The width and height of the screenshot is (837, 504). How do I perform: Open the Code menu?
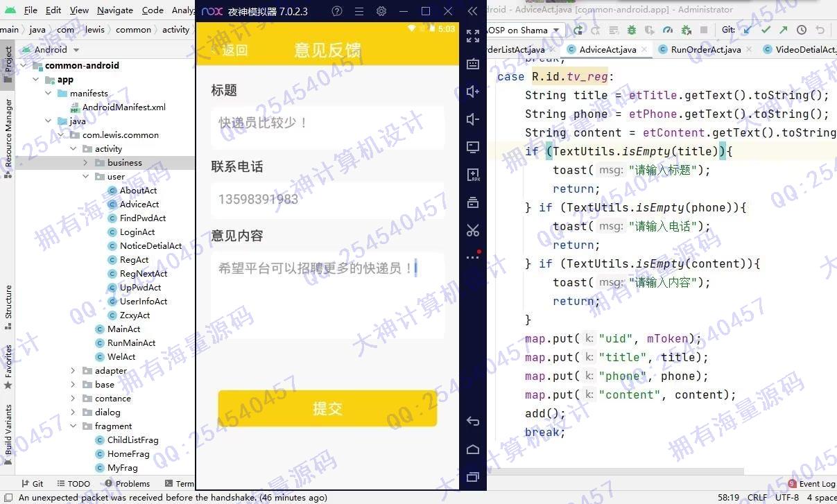coord(153,10)
